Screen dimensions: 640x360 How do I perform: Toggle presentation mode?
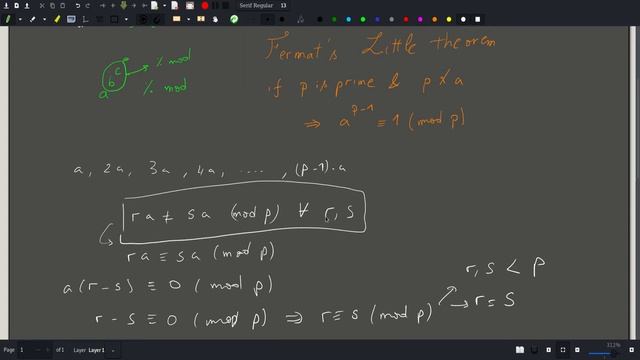click(x=534, y=350)
